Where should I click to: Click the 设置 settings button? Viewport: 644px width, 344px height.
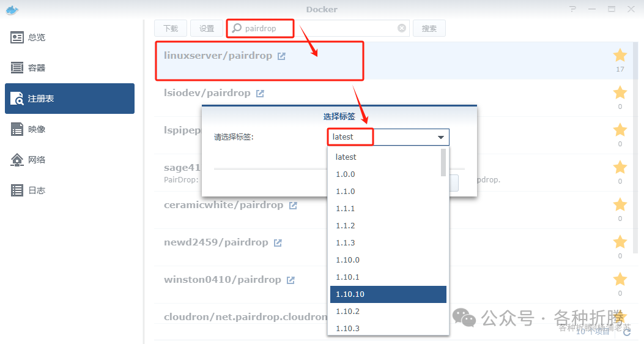207,28
